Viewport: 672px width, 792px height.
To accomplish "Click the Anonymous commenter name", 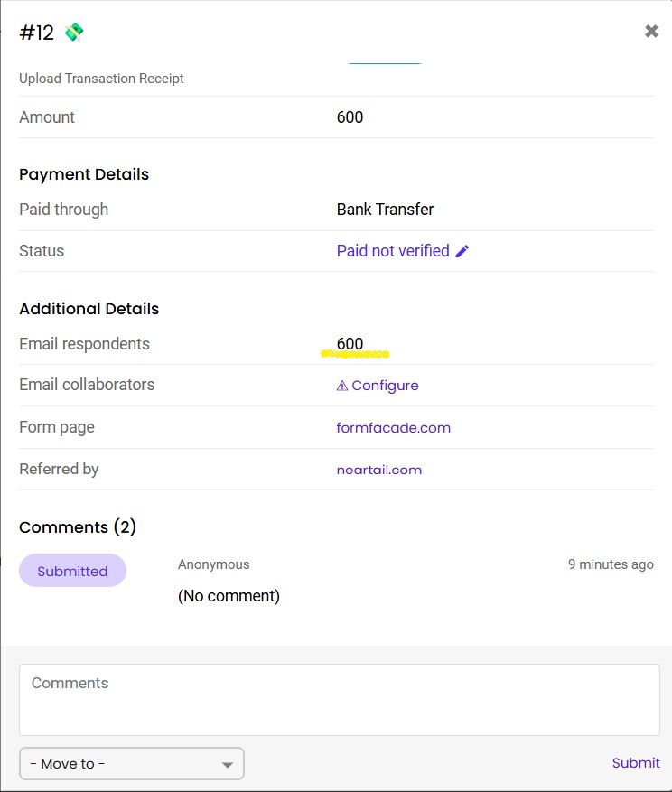I will [x=213, y=564].
